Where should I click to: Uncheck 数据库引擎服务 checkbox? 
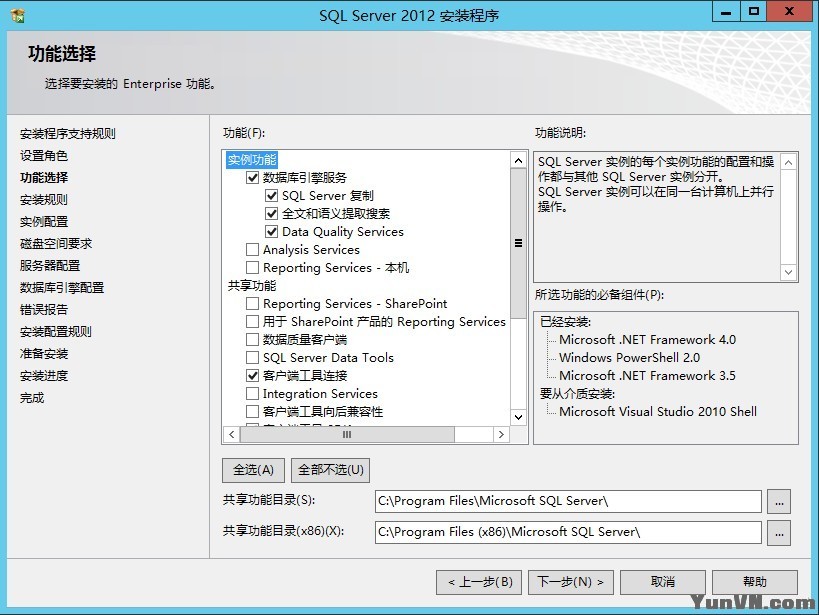pyautogui.click(x=252, y=178)
